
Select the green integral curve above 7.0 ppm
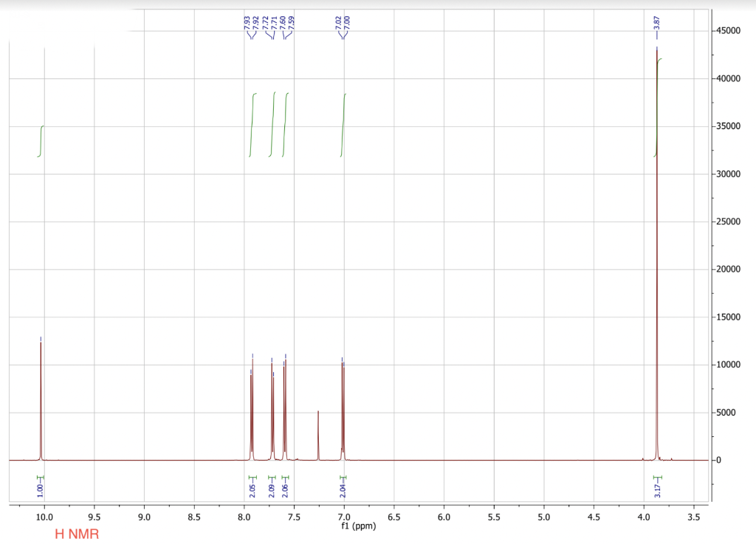[343, 125]
